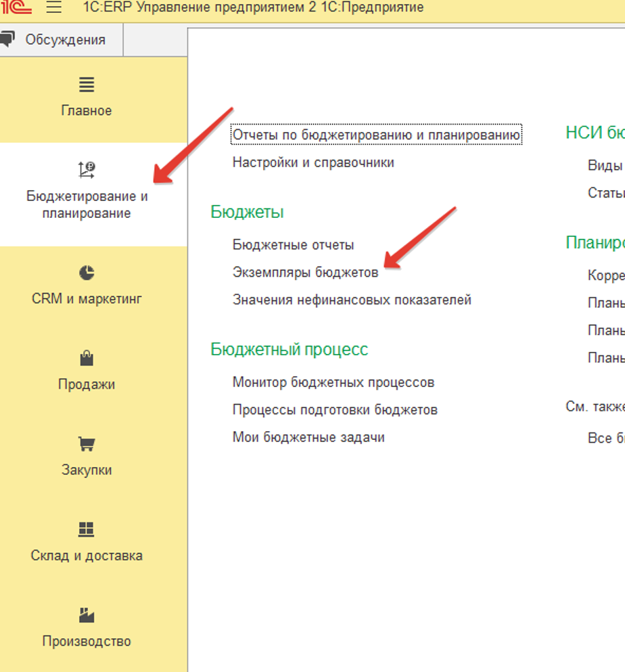Click the Бюджетный процесс group heading

coord(289,350)
